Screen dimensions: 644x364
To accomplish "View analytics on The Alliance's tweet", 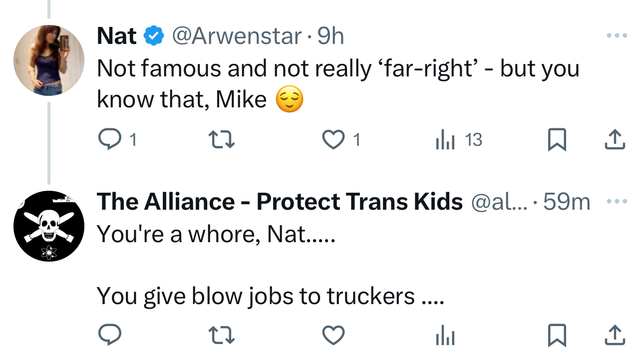I will pos(445,335).
